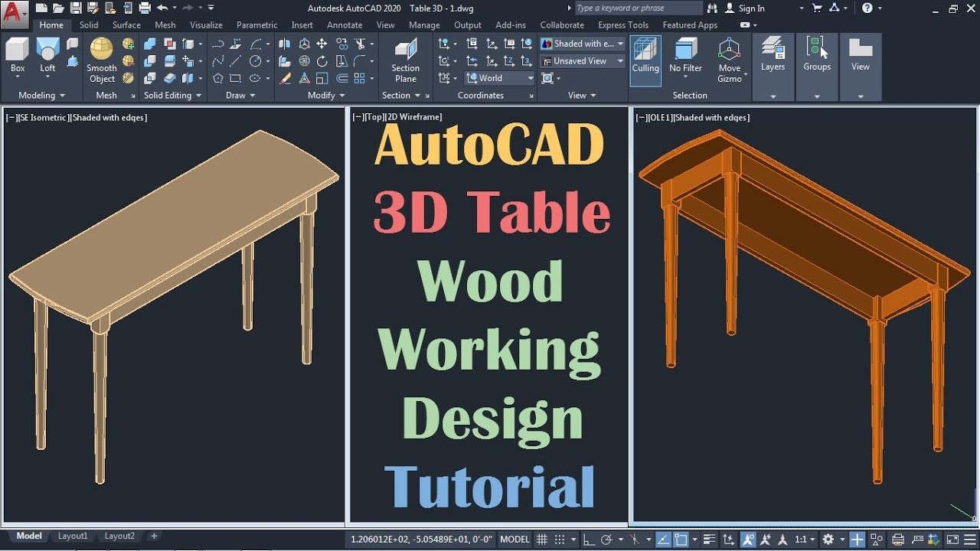980x551 pixels.
Task: Expand the Modify panel
Action: (326, 96)
